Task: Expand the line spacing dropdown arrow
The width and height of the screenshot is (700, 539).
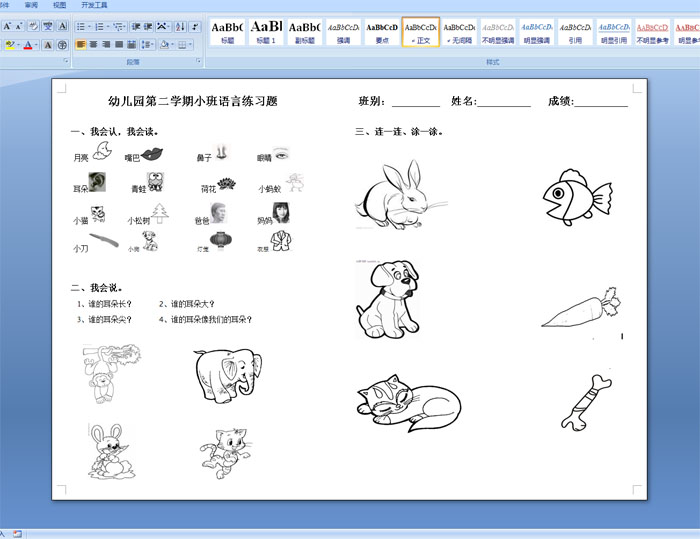Action: [x=153, y=45]
